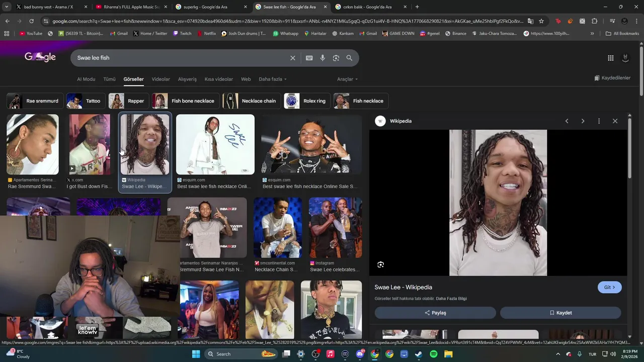Open esquim.com signature jacket thumbnail
Image resolution: width=644 pixels, height=362 pixels.
[215, 145]
